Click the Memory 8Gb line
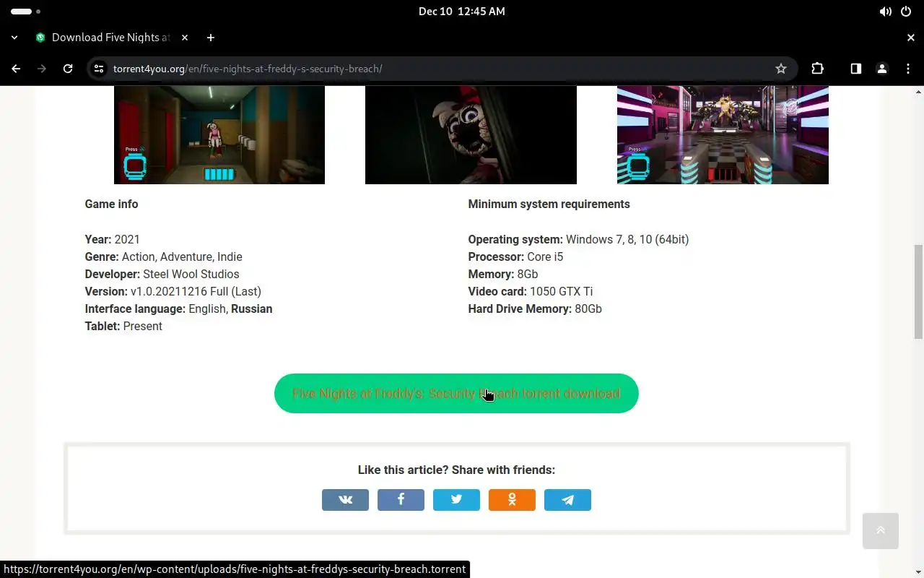 click(503, 274)
